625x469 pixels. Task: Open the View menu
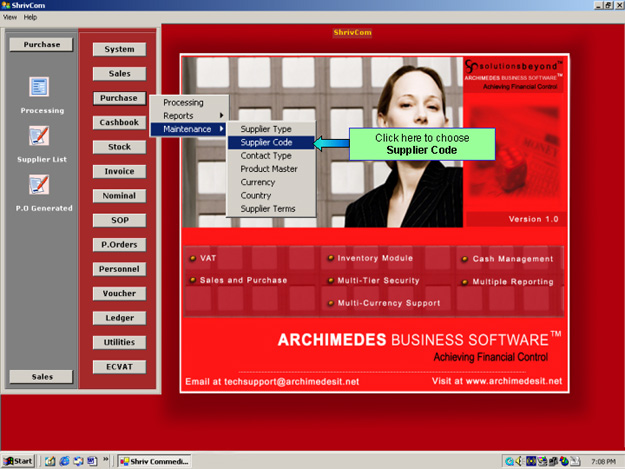click(x=10, y=17)
